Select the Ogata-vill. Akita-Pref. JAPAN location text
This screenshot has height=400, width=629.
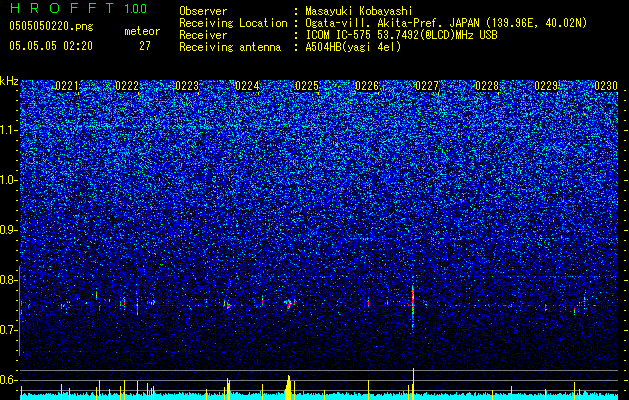(446, 23)
